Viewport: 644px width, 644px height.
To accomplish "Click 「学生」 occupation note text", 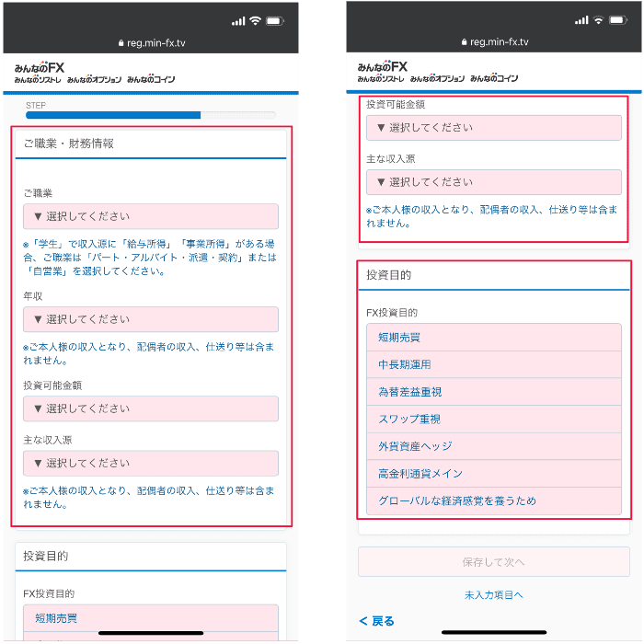I will coord(149,258).
